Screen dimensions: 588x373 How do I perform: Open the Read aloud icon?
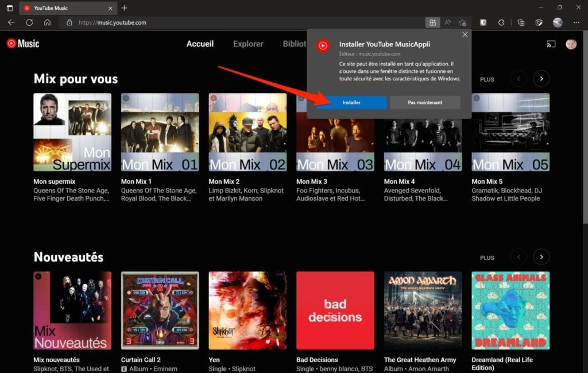click(447, 22)
